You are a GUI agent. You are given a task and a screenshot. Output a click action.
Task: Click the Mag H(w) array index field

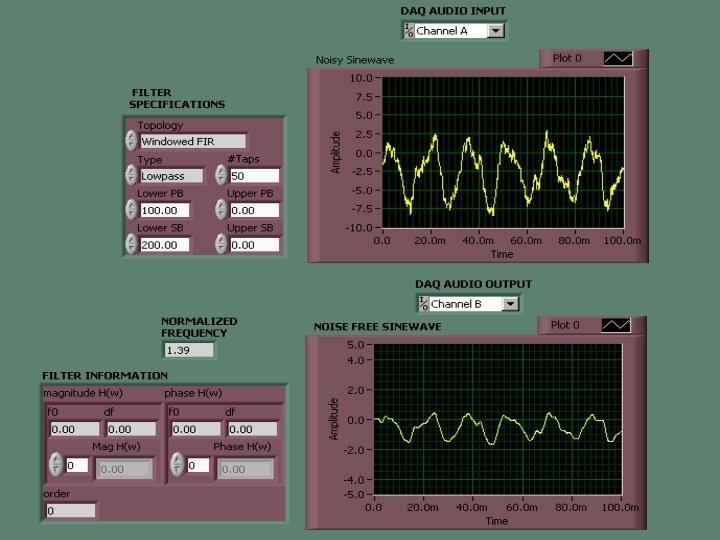77,465
